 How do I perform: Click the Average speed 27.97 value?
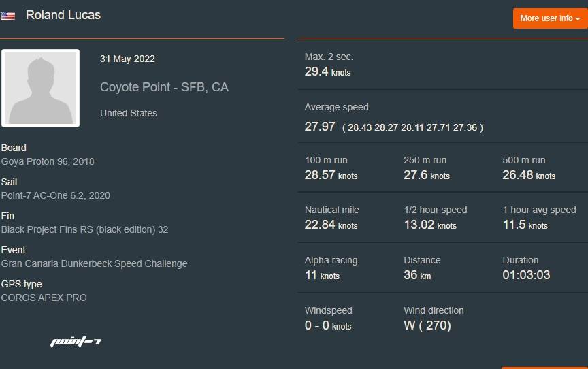(x=320, y=127)
